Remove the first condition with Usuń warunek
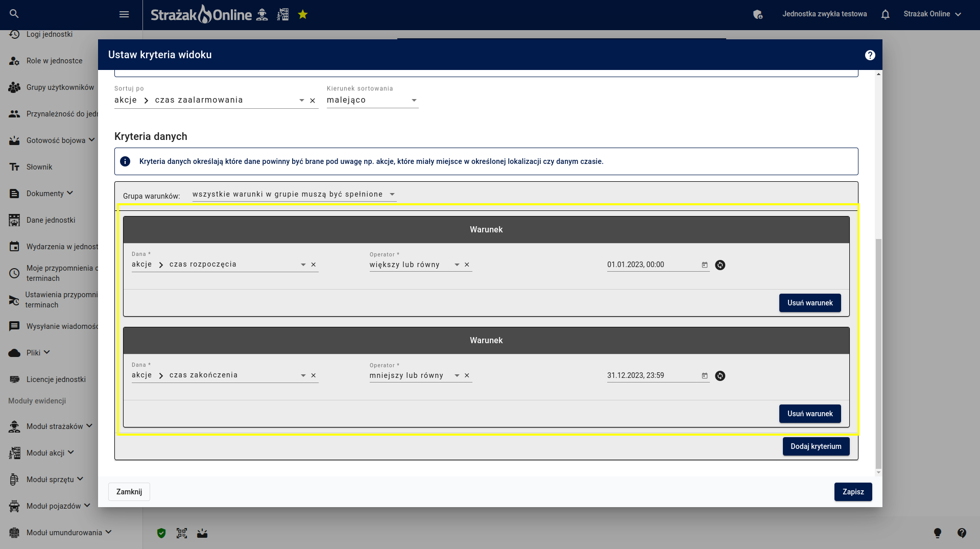Screen dimensions: 980x549 tap(810, 303)
